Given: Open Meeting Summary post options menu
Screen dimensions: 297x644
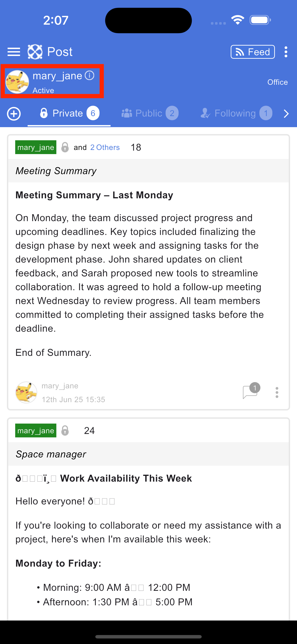Looking at the screenshot, I should 277,392.
